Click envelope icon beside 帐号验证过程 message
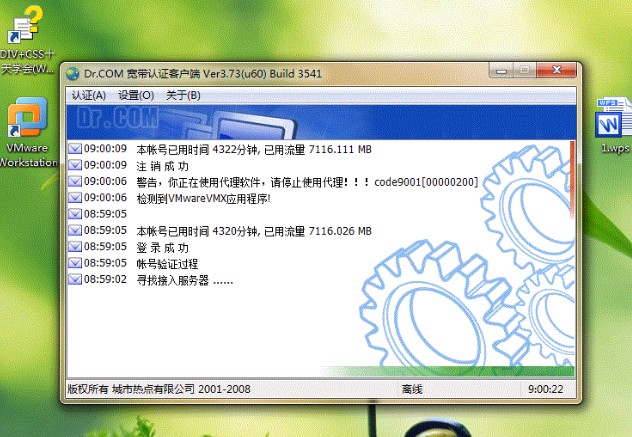Image resolution: width=632 pixels, height=437 pixels. 75,263
